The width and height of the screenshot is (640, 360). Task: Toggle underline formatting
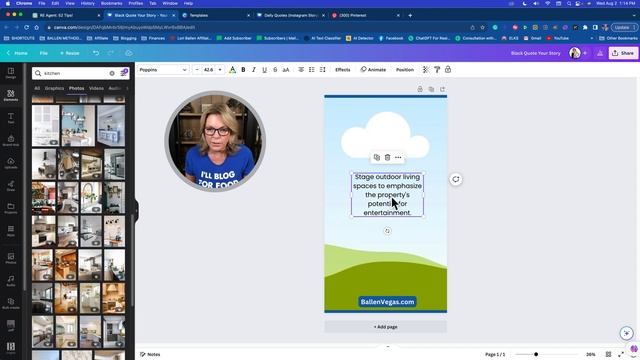pos(264,70)
